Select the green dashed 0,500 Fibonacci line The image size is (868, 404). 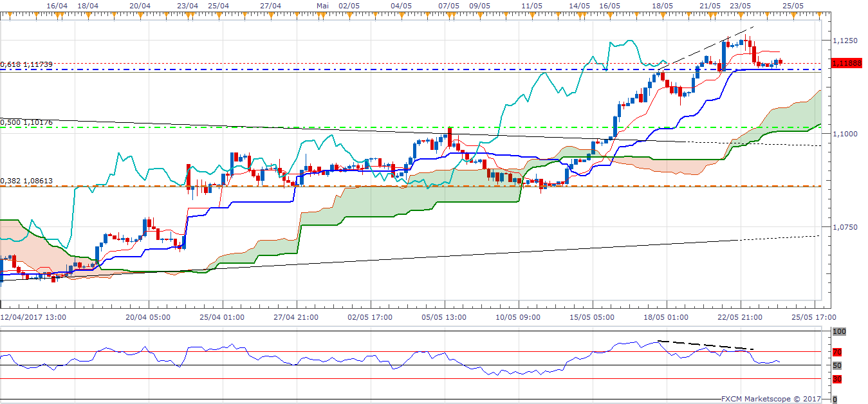(x=412, y=127)
